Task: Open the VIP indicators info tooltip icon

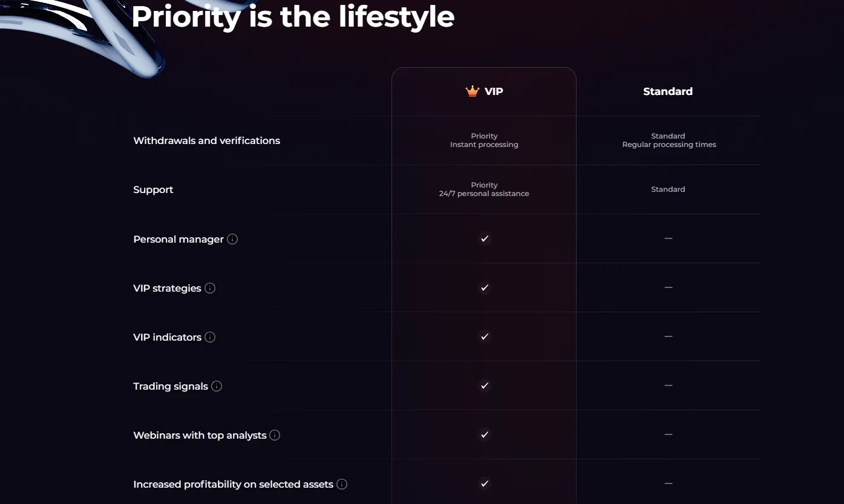Action: [210, 337]
